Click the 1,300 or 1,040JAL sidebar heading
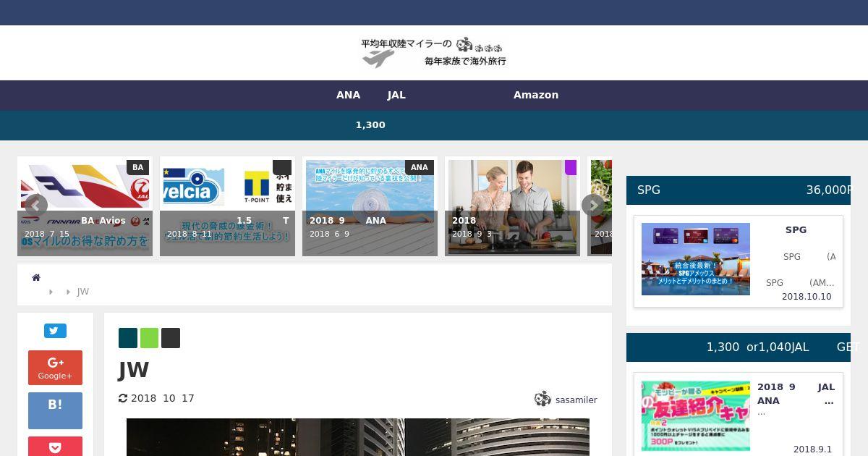This screenshot has height=456, width=868. click(739, 347)
